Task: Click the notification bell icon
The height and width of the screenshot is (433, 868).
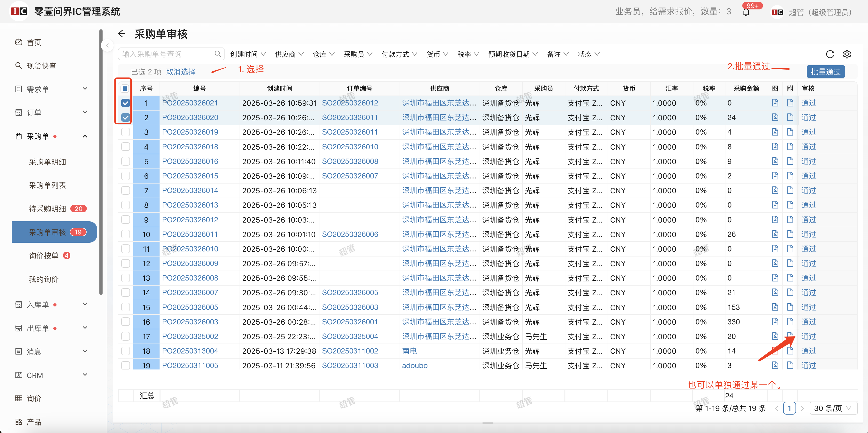Action: click(746, 13)
